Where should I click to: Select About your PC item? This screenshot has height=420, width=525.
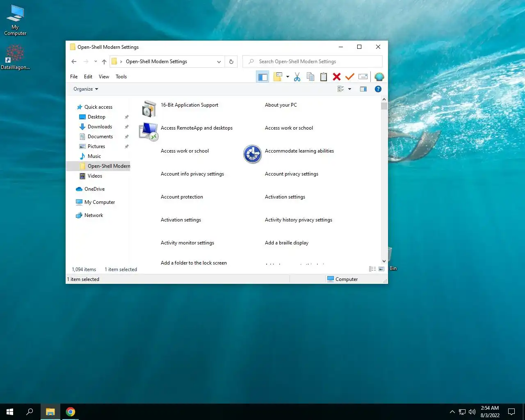pos(281,105)
